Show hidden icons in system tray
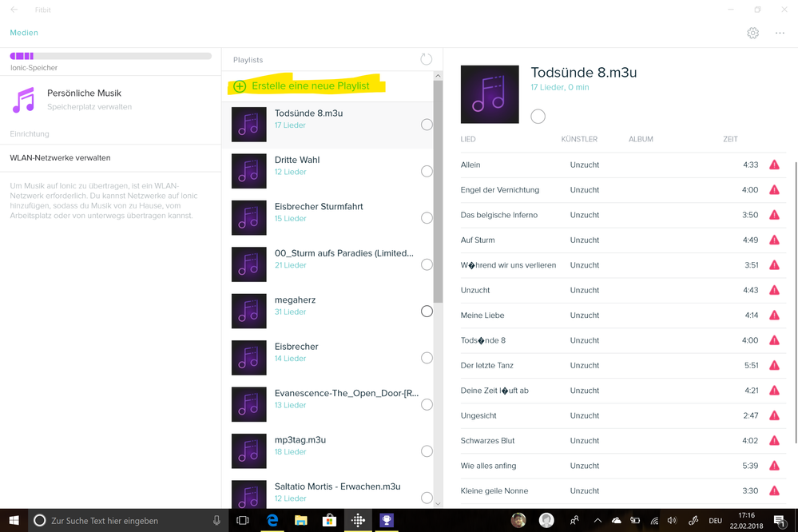Screen dimensions: 798x532 pyautogui.click(x=597, y=521)
